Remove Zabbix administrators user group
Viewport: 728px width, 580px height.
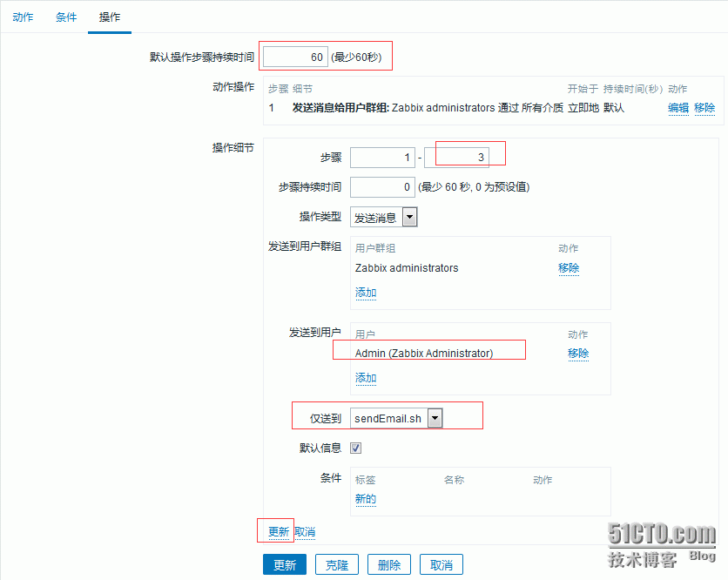(569, 268)
